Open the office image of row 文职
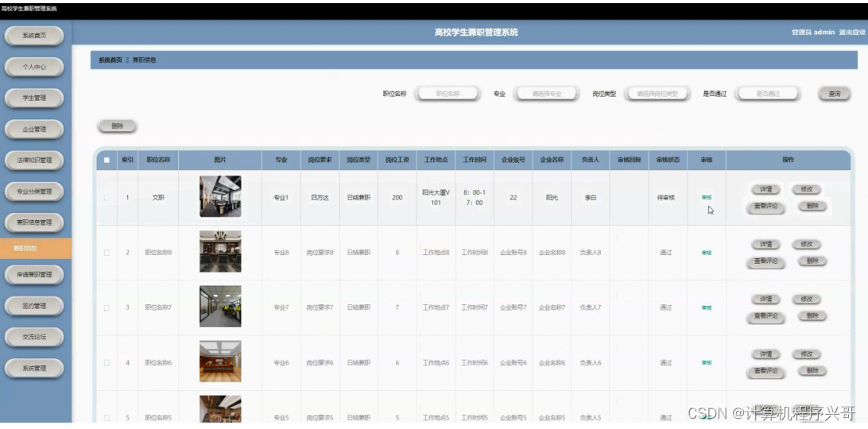 [220, 196]
